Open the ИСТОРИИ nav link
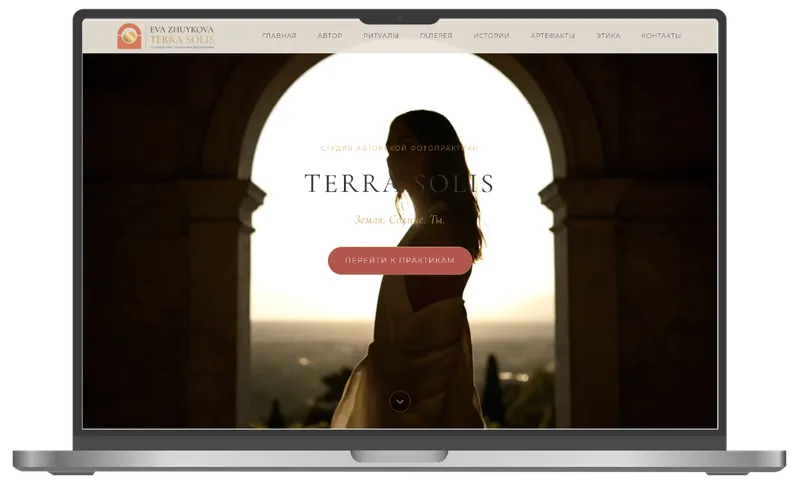800x484 pixels. point(491,36)
